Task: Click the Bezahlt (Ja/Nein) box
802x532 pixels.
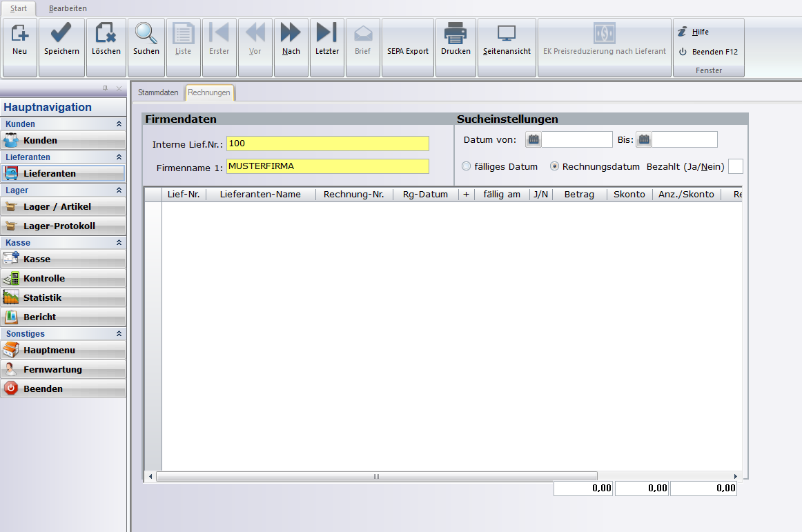Action: point(736,166)
